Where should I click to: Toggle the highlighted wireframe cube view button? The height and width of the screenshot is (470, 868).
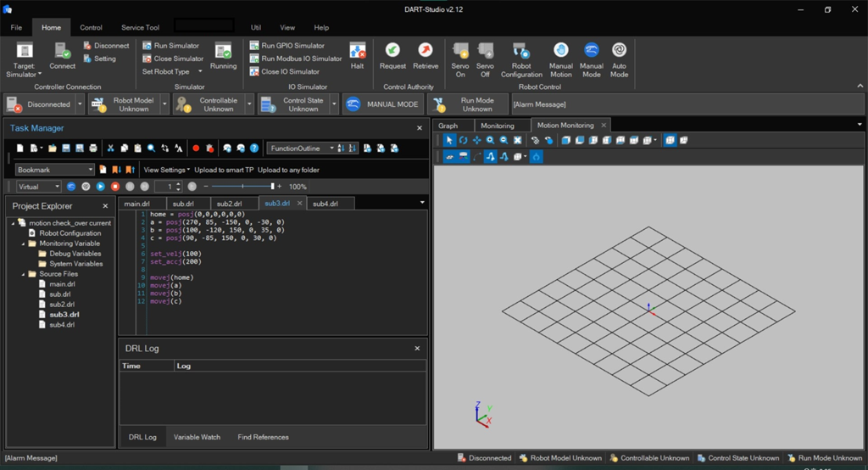670,140
